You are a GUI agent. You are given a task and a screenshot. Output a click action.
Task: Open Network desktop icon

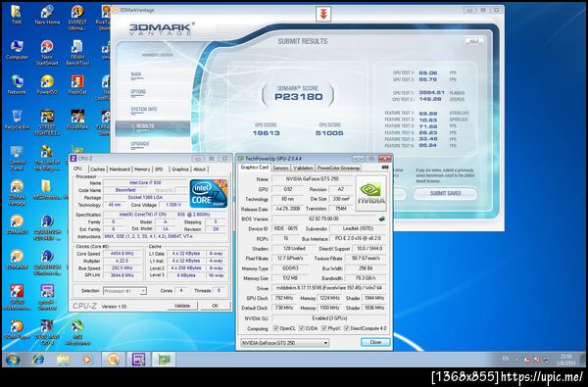(16, 84)
